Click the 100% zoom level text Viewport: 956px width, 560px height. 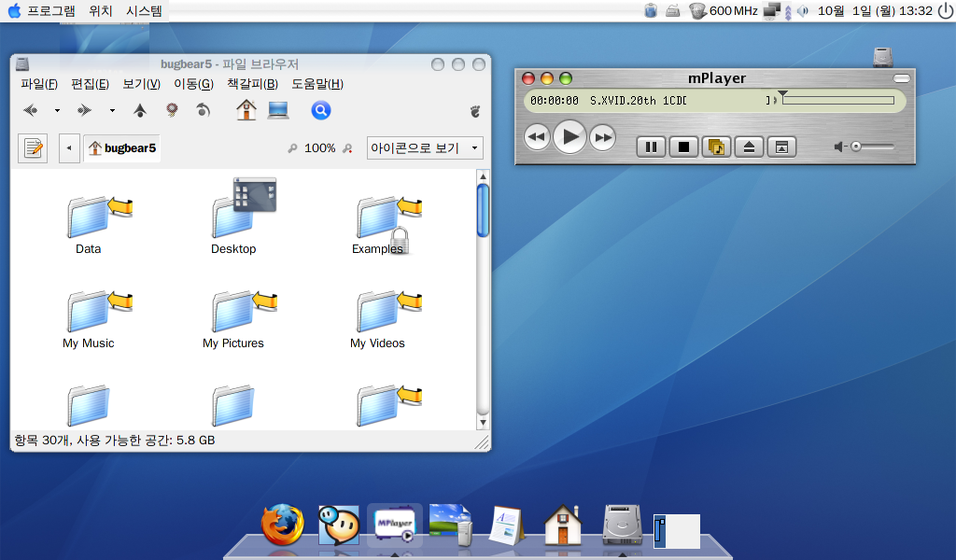coord(320,148)
